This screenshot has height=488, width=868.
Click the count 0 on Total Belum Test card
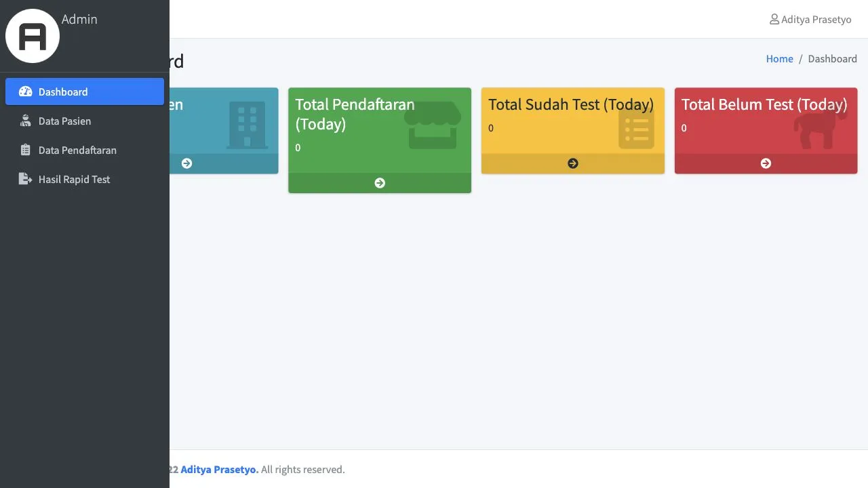click(684, 128)
